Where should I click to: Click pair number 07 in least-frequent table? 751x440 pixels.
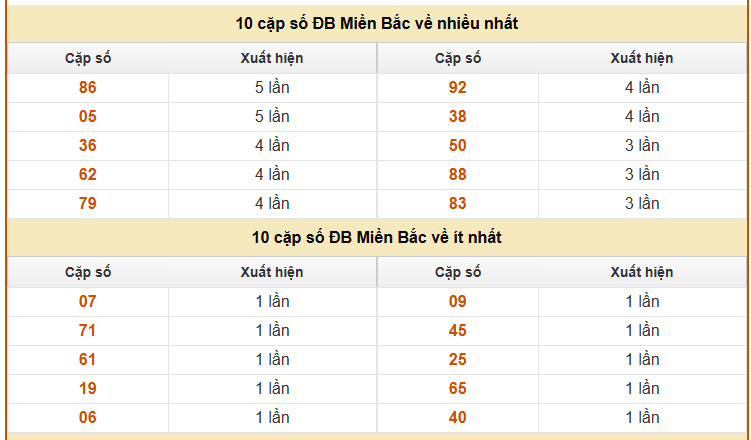click(88, 301)
